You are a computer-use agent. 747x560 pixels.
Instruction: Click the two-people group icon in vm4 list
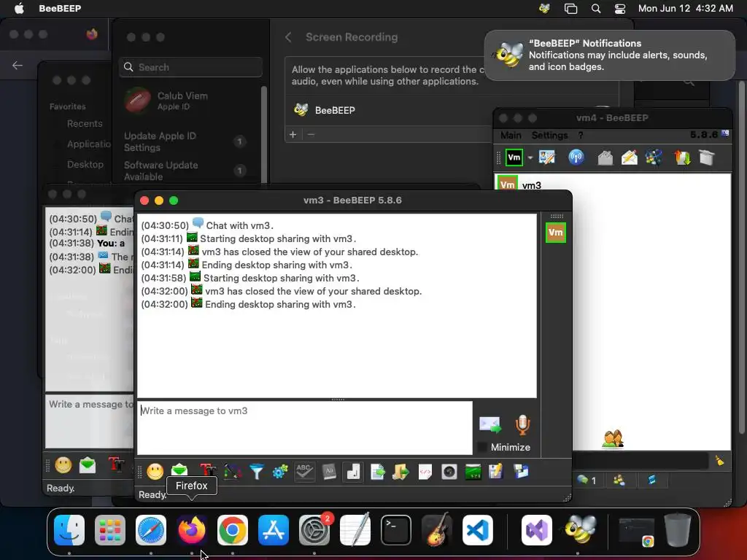tap(613, 438)
